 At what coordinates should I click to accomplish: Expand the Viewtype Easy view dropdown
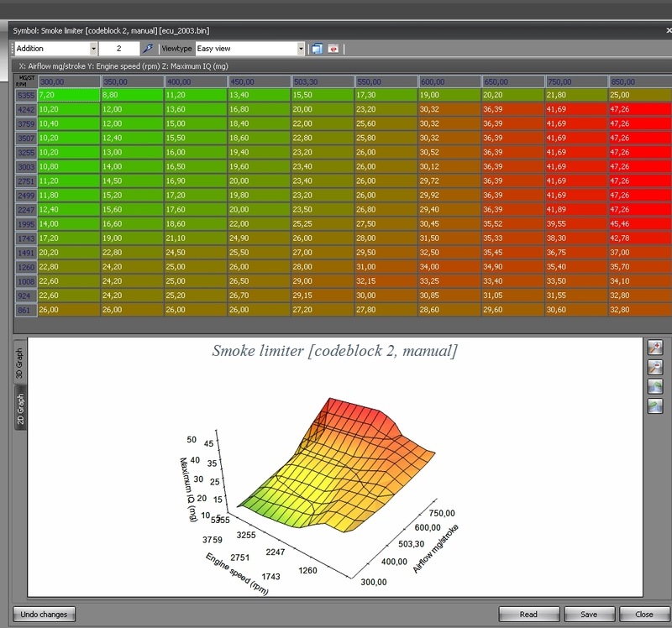300,49
